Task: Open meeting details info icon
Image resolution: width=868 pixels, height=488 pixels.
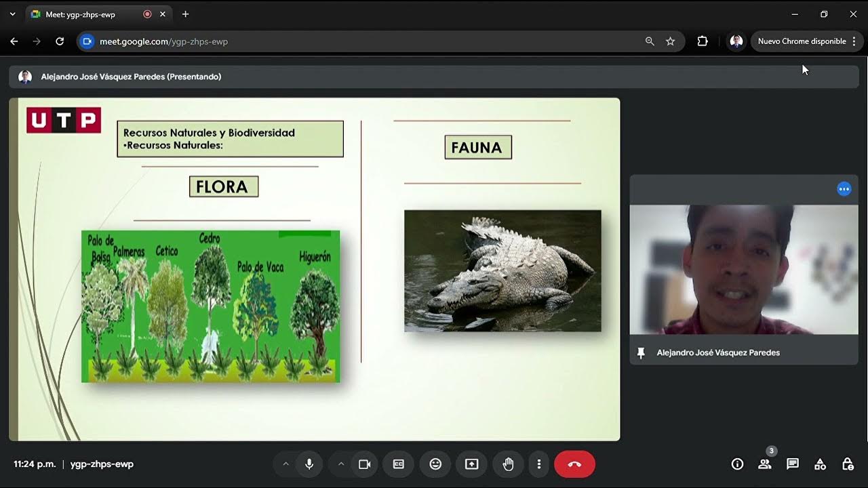Action: [737, 464]
